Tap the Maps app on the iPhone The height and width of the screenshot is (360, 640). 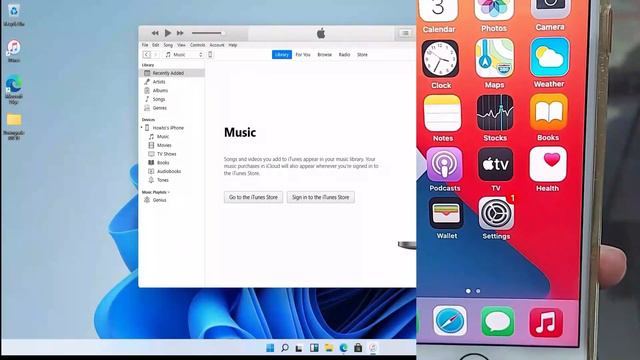494,58
